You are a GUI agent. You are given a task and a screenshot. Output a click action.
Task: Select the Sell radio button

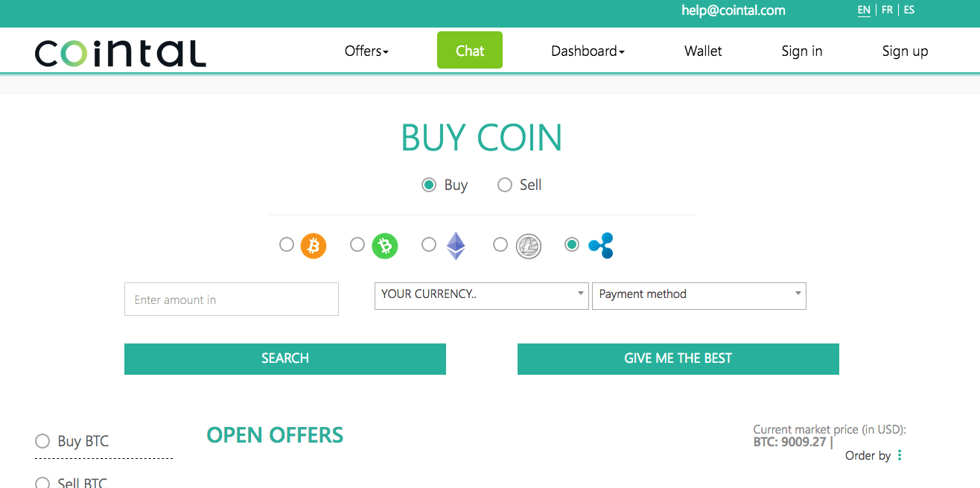tap(505, 185)
